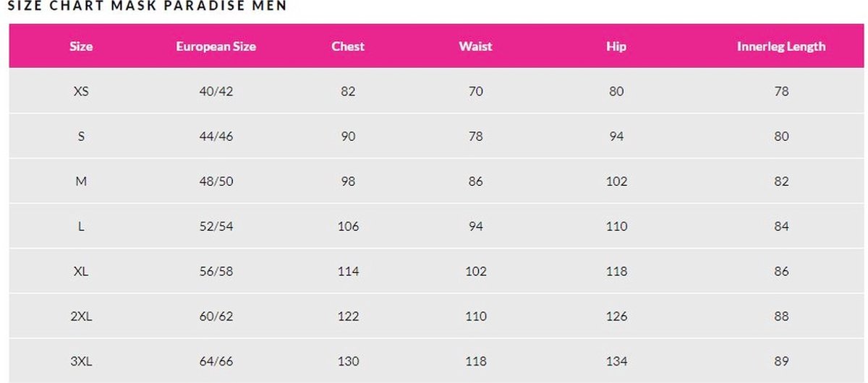Click European size 48/50 cell
The width and height of the screenshot is (868, 383).
point(216,181)
